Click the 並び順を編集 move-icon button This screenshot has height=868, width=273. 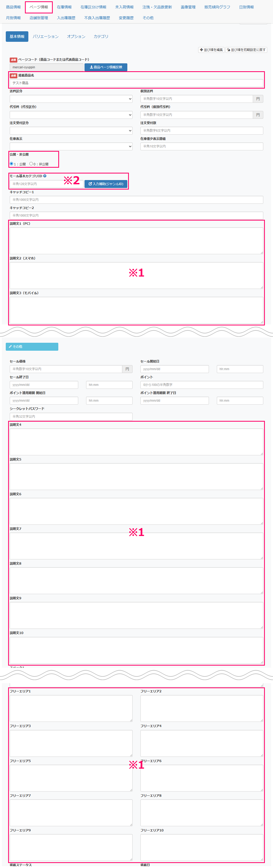[x=211, y=50]
